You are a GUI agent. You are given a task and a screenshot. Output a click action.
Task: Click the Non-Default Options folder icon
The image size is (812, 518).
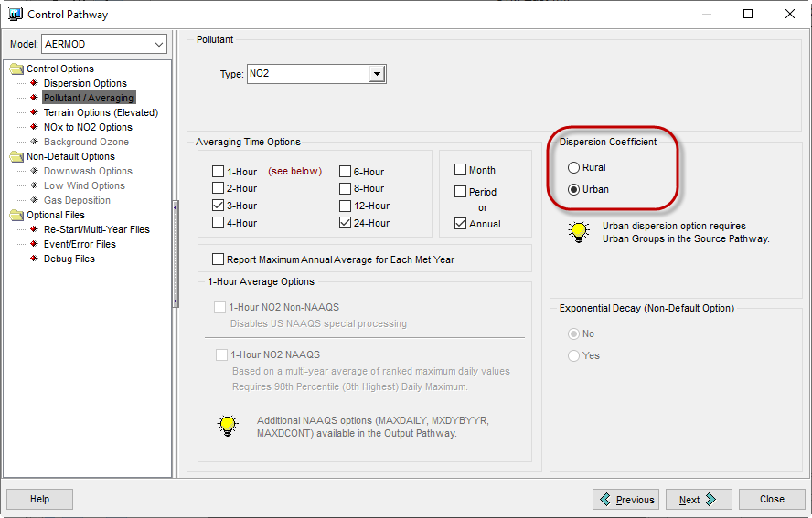(x=17, y=156)
